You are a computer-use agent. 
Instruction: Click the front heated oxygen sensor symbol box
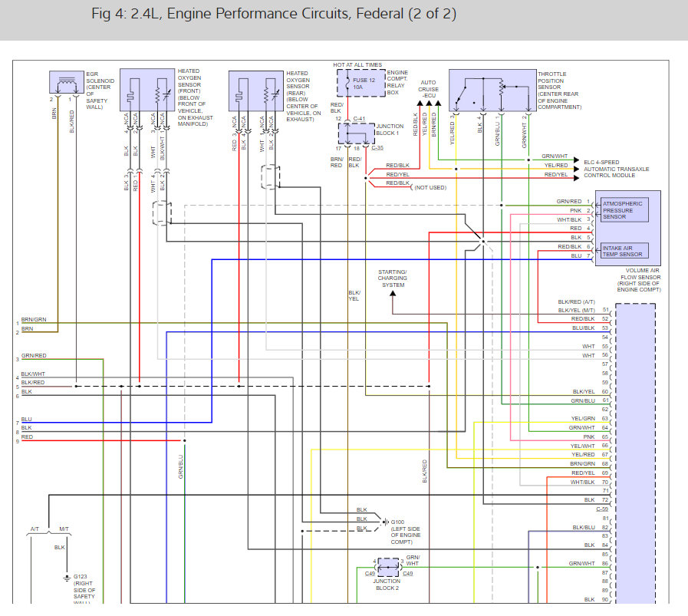[147, 90]
